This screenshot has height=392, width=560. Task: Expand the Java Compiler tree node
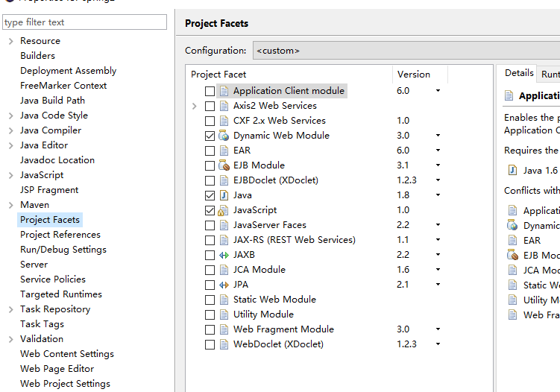click(x=11, y=130)
